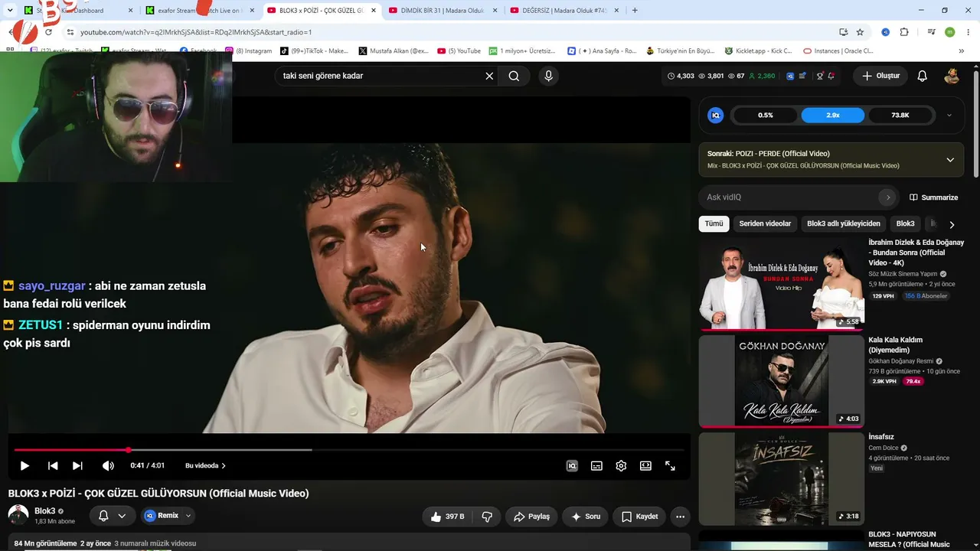Select the 2.9x vidIQ stat pill
980x551 pixels.
coord(833,116)
